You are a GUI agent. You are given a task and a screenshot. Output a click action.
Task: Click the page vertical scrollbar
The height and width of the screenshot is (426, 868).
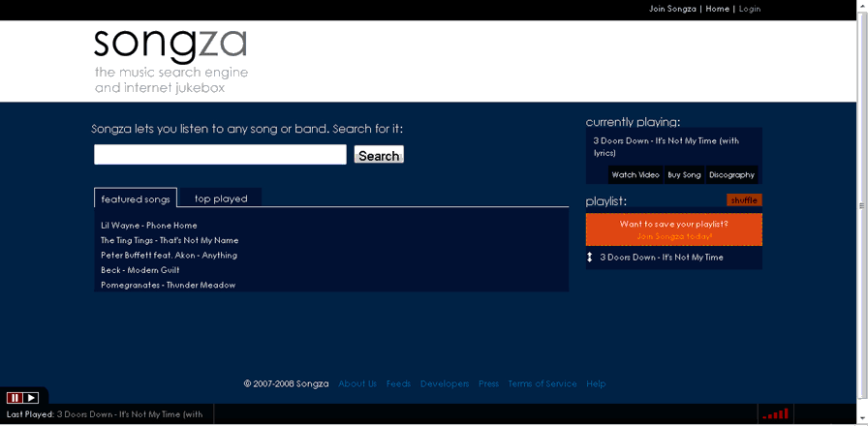tap(862, 204)
